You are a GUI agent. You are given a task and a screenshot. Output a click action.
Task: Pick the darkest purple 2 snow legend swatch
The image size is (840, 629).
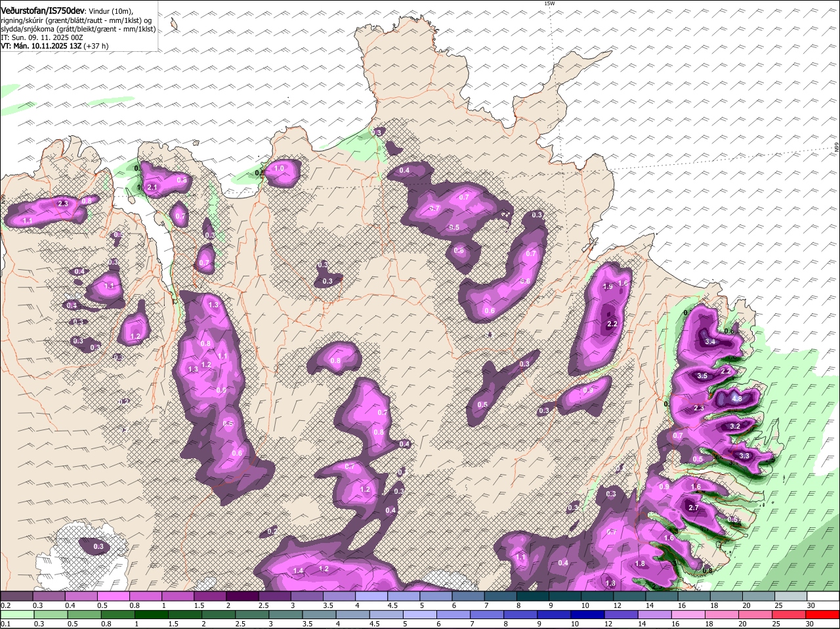pos(242,596)
